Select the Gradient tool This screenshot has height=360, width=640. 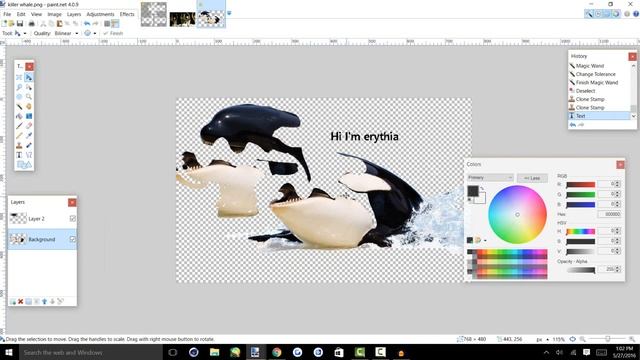pos(29,116)
